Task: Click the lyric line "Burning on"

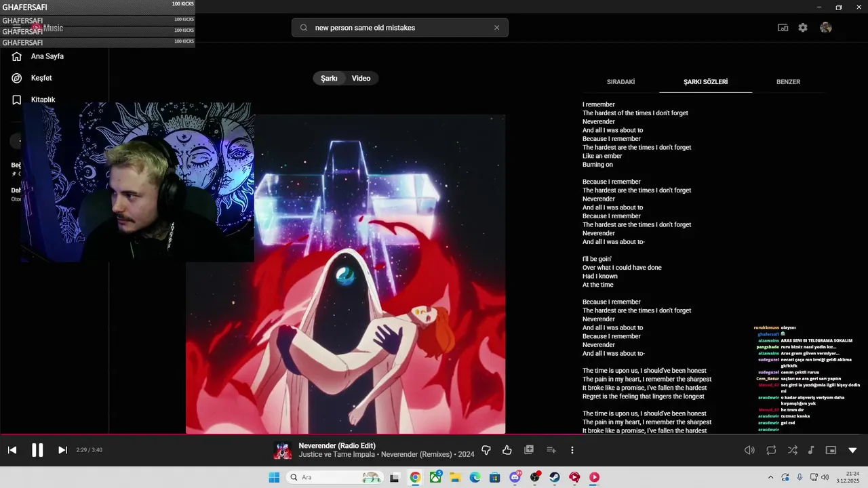Action: tap(597, 165)
